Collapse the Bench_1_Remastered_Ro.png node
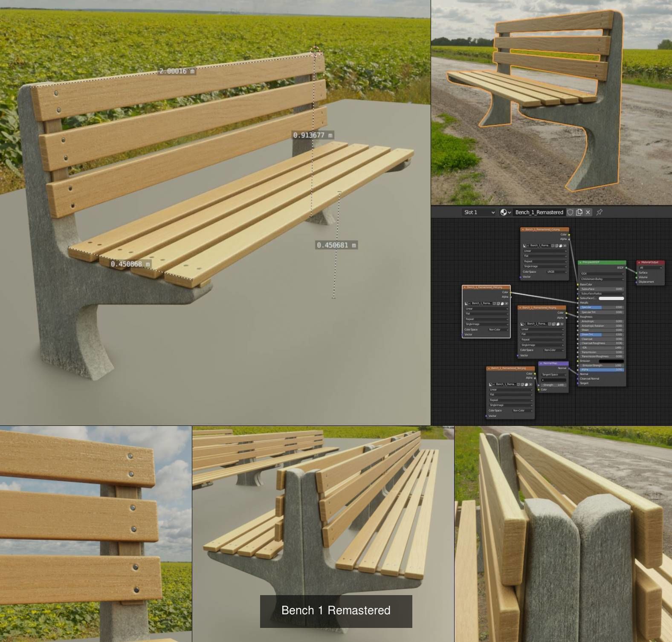Image resolution: width=672 pixels, height=642 pixels. pyautogui.click(x=520, y=308)
